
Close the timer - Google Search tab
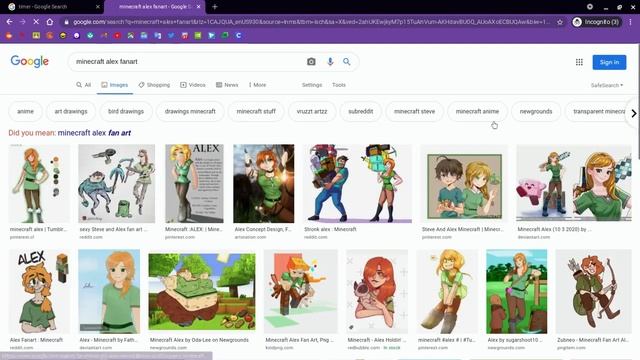(98, 7)
